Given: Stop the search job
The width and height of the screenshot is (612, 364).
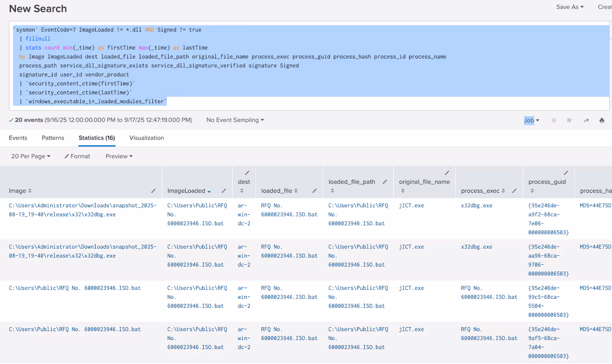Looking at the screenshot, I should (569, 120).
